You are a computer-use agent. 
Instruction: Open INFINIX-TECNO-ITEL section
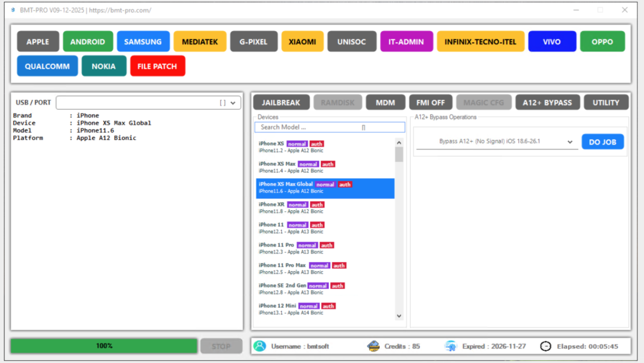click(x=480, y=41)
